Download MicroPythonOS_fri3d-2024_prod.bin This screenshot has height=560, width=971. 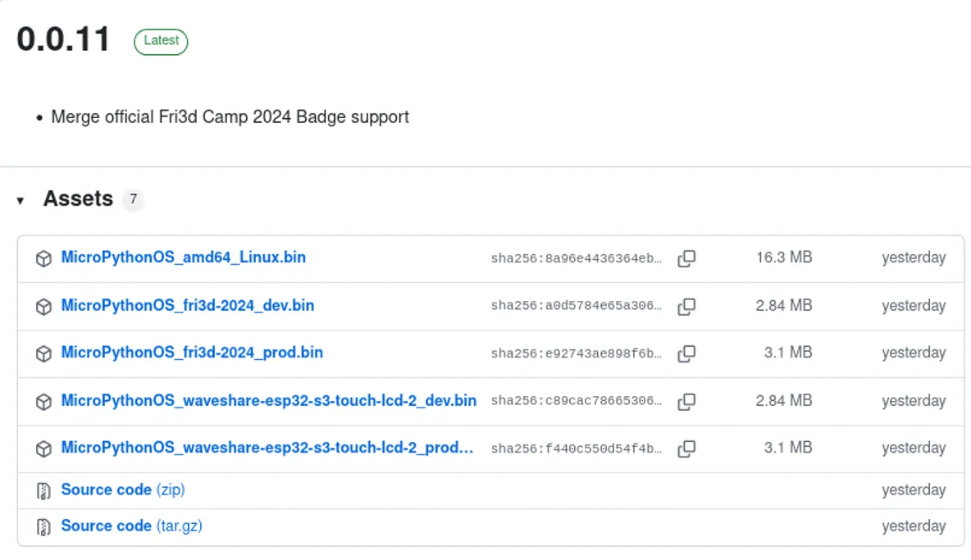(x=192, y=353)
